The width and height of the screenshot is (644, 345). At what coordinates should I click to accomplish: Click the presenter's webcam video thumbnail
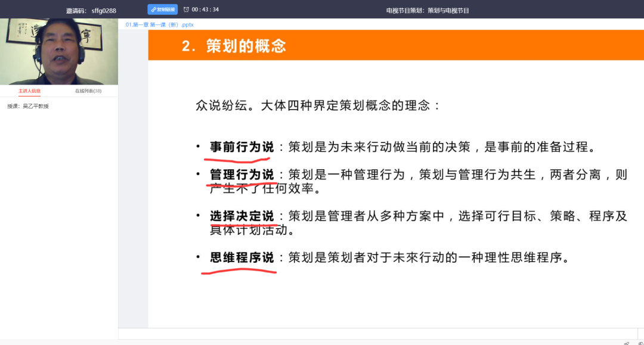[59, 52]
